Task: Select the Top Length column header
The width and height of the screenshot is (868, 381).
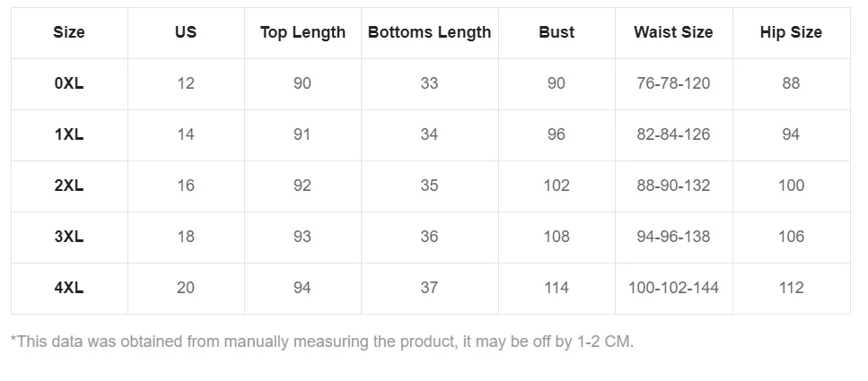Action: (x=302, y=32)
